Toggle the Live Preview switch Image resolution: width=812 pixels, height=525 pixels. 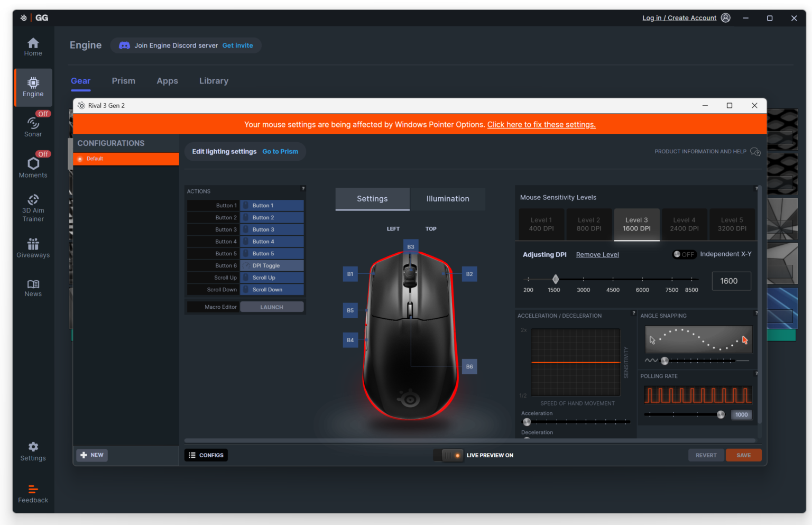[x=448, y=455]
